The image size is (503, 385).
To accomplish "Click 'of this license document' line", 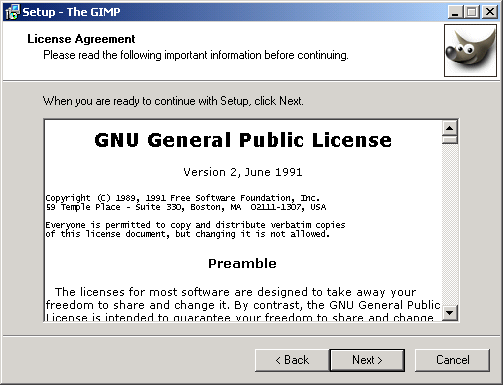I will tap(188, 234).
